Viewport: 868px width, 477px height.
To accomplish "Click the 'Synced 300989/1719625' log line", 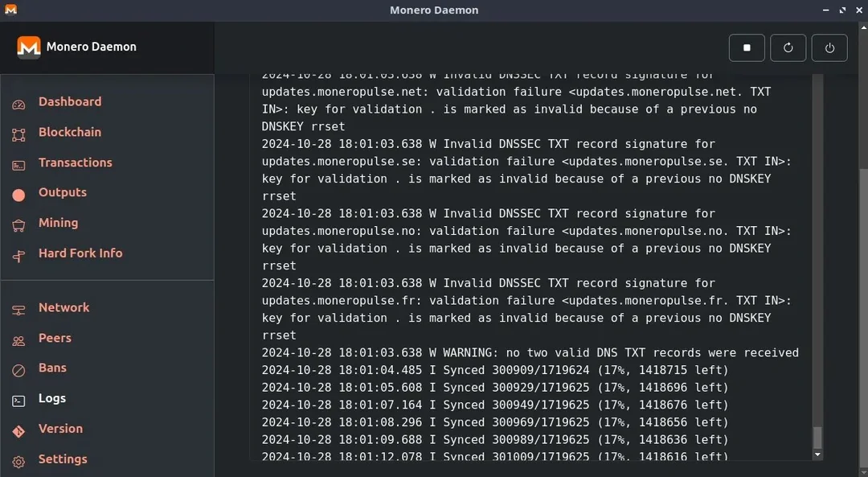I will [495, 439].
